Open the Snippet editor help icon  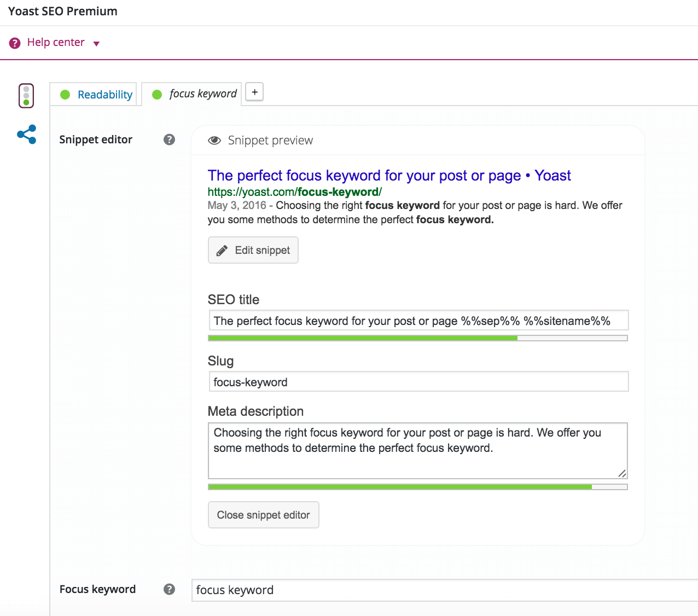(169, 140)
